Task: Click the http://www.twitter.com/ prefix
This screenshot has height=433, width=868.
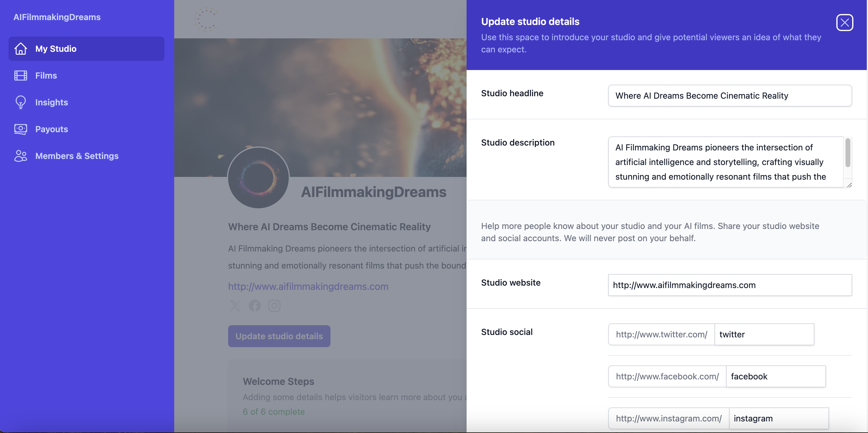Action: [x=662, y=334]
